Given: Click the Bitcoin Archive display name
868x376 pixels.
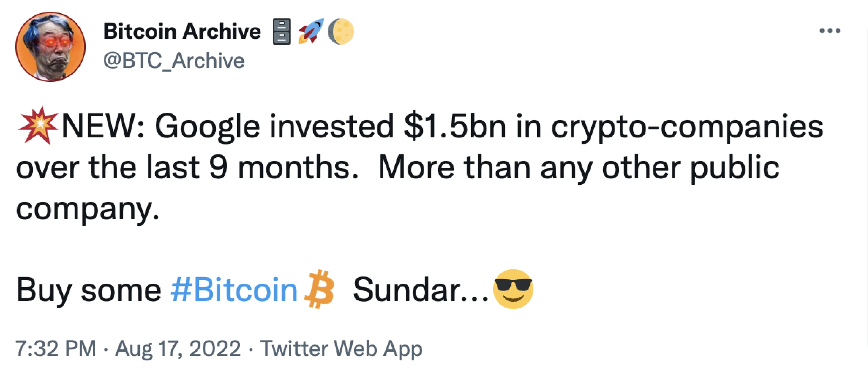Looking at the screenshot, I should [x=182, y=32].
